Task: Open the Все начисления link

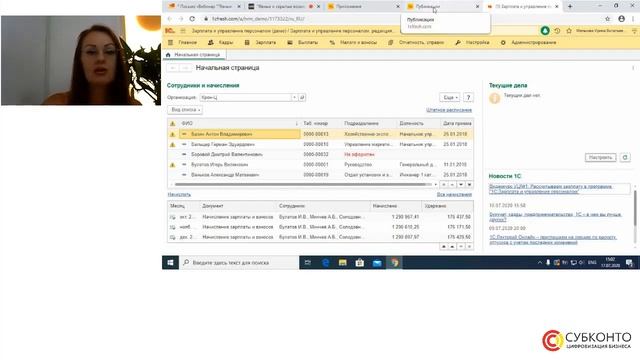Action: pyautogui.click(x=454, y=195)
